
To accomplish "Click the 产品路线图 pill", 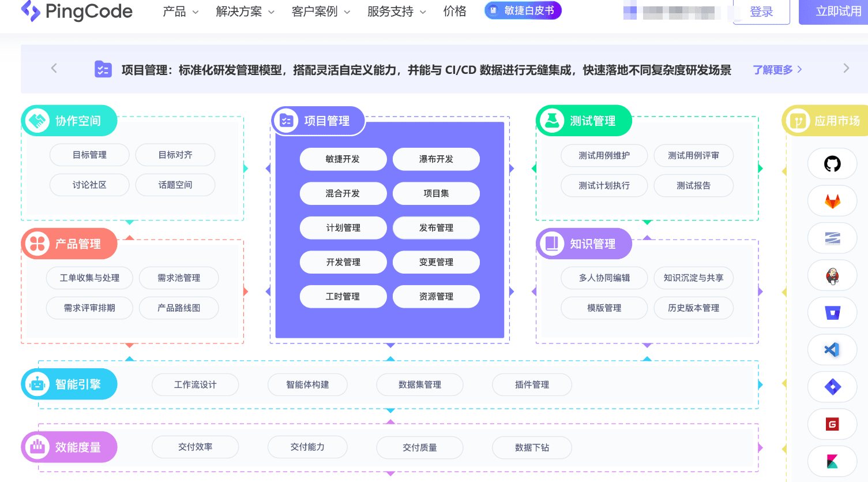I will point(179,308).
